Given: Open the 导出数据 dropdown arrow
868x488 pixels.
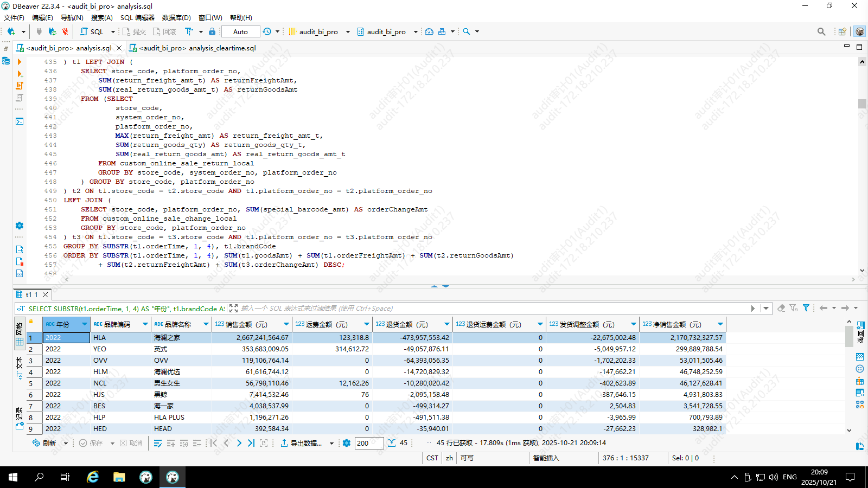Looking at the screenshot, I should click(331, 443).
